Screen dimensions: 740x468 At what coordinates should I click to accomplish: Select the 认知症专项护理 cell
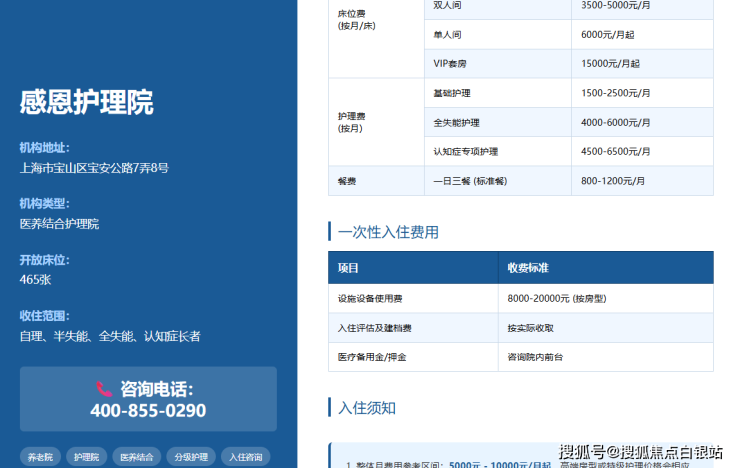[498, 151]
